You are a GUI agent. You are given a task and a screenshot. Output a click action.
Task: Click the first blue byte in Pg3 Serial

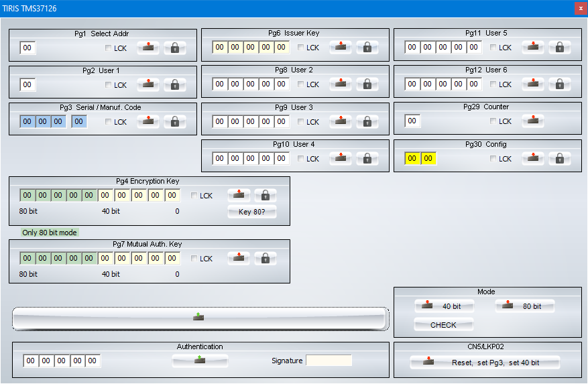[27, 121]
